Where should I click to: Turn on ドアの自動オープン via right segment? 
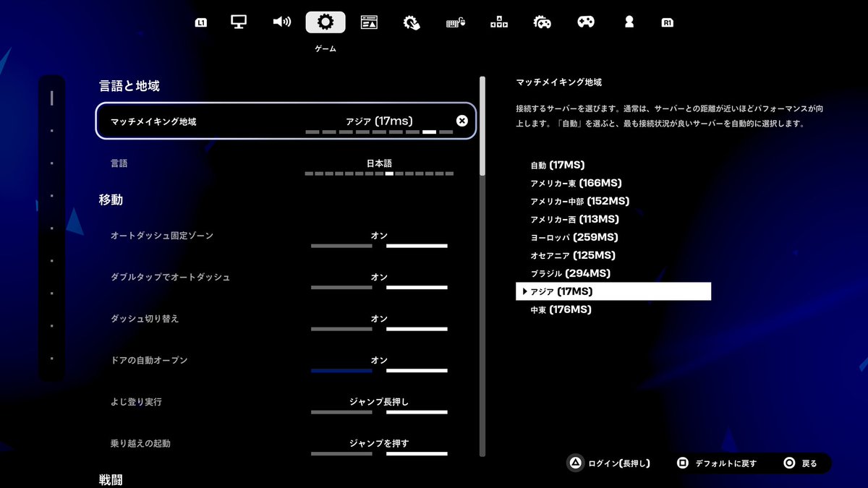417,371
